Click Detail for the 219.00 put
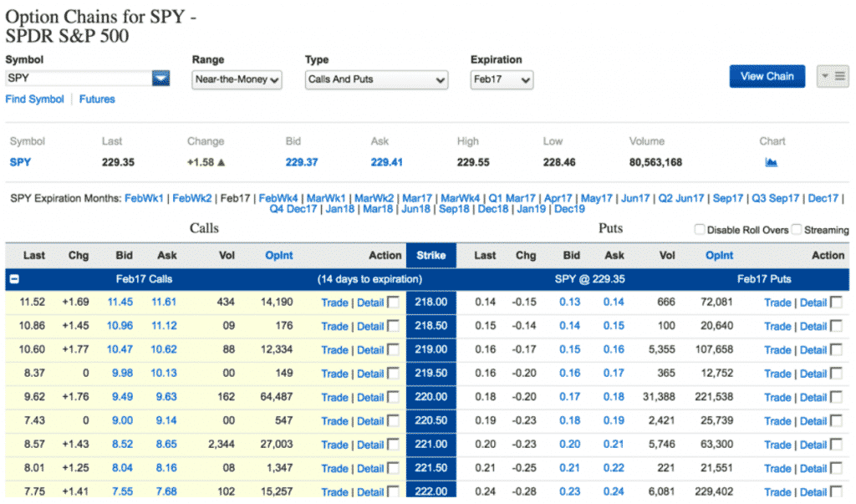856x504 pixels. coord(813,350)
